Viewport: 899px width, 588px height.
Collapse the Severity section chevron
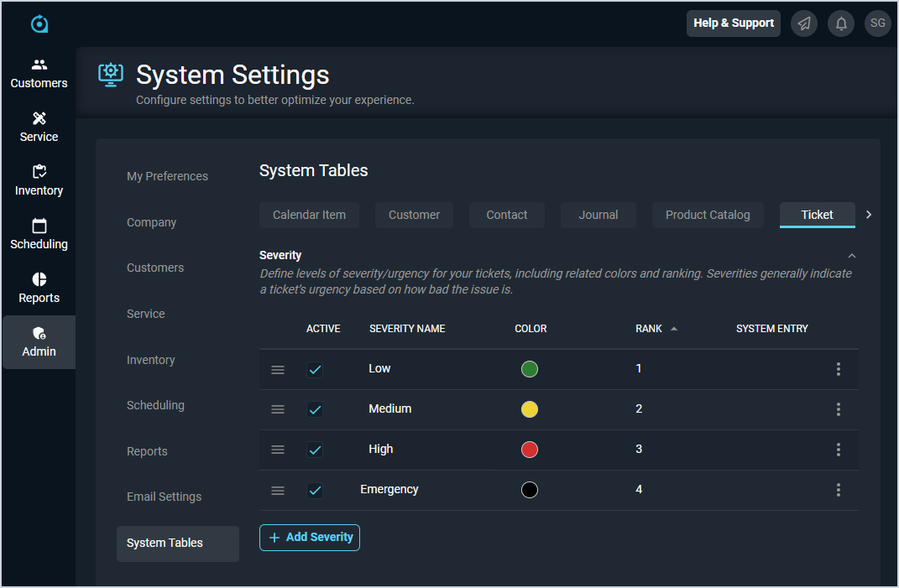(852, 256)
